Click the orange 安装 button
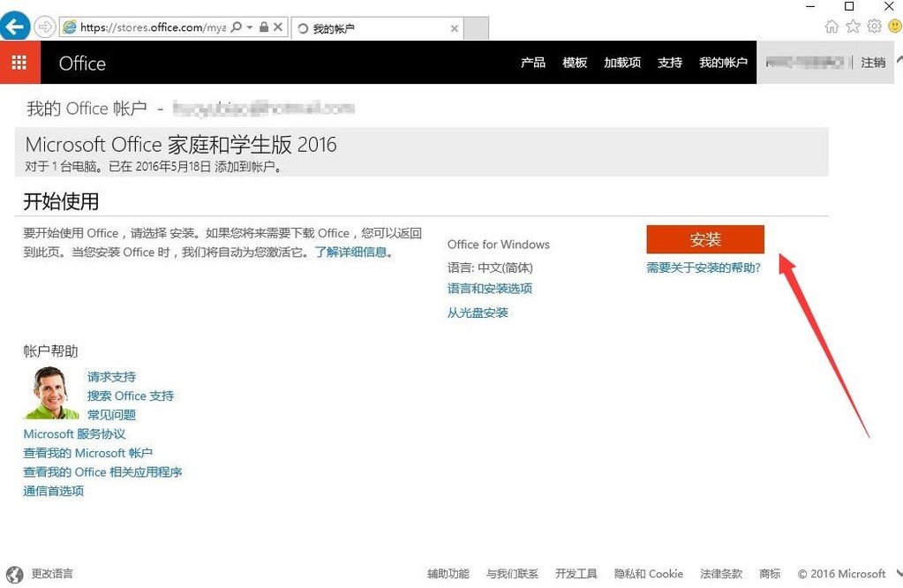The width and height of the screenshot is (903, 588). 705,239
